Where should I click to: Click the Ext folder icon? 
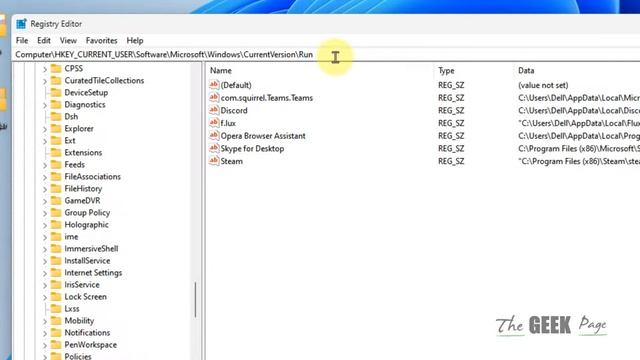point(56,140)
